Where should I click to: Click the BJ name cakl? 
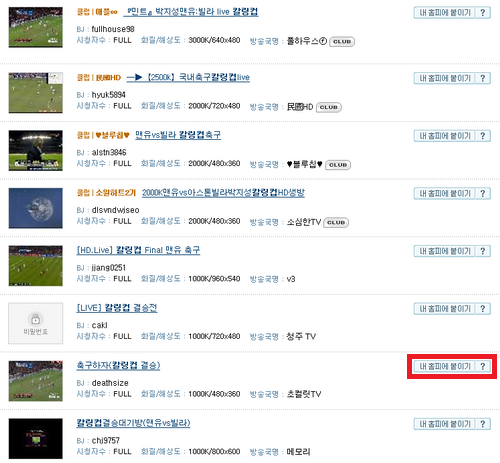99,326
